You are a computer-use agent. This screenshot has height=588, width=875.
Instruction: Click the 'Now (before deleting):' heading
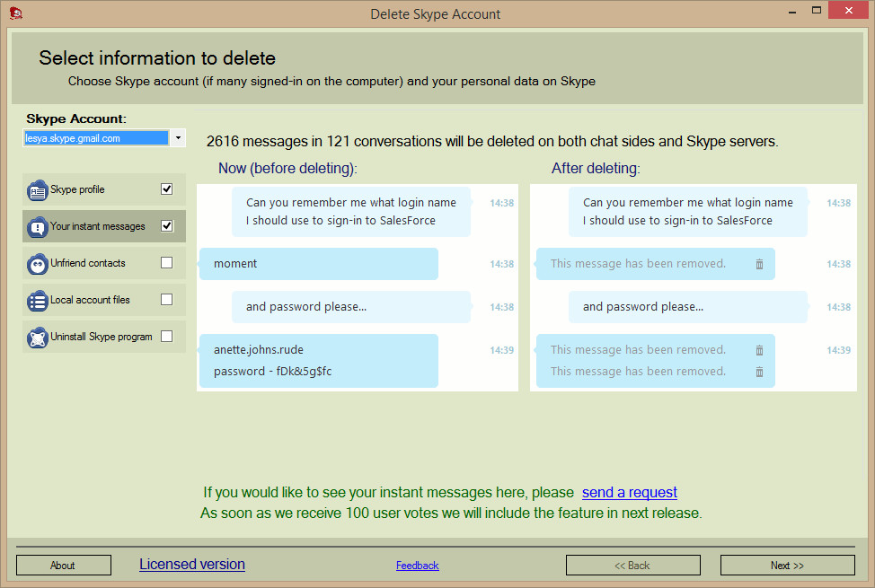(x=287, y=169)
